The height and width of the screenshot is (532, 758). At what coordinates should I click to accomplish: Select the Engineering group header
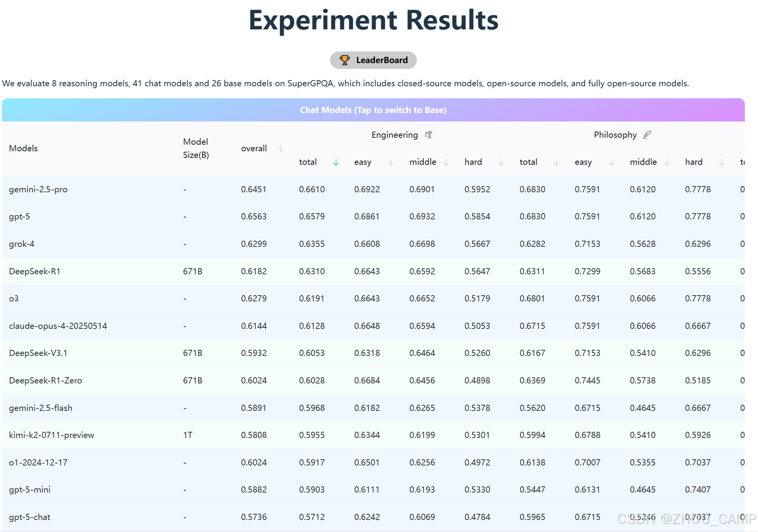(x=402, y=135)
